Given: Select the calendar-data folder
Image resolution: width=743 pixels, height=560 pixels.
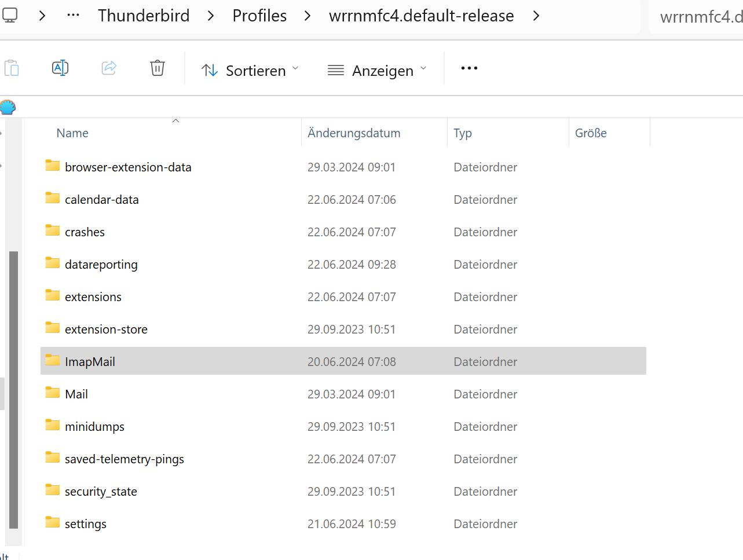Looking at the screenshot, I should [102, 200].
